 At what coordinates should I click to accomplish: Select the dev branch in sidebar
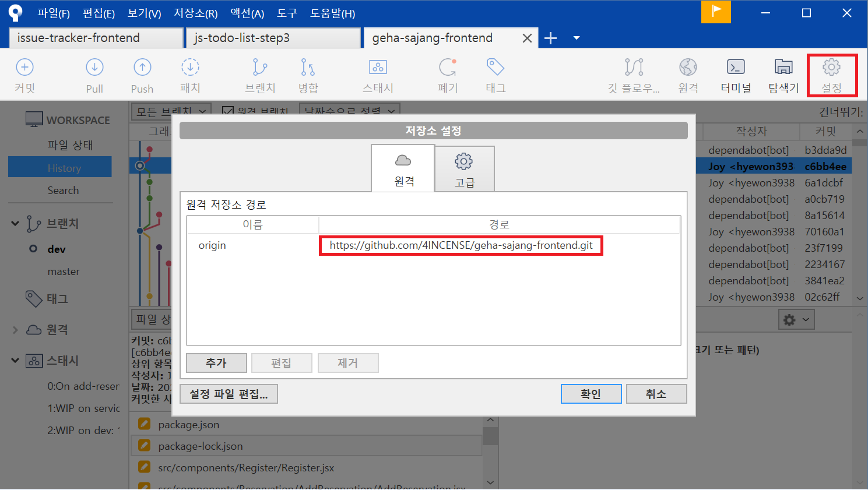point(57,249)
